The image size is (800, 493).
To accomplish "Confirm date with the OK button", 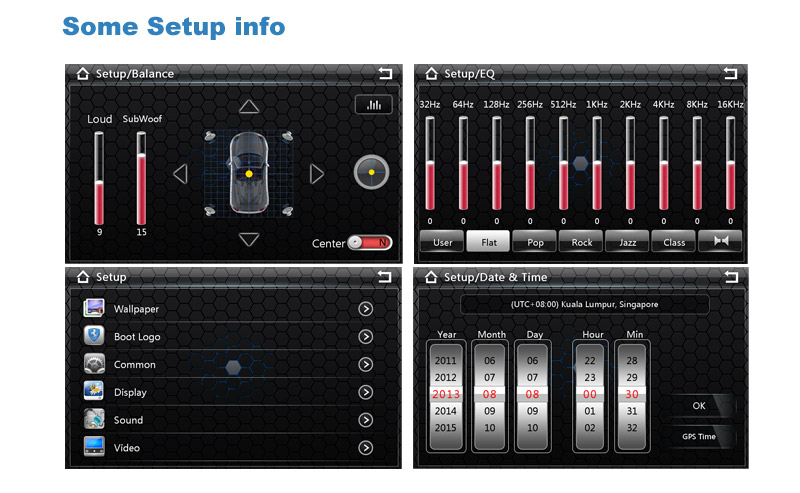I will (x=699, y=406).
